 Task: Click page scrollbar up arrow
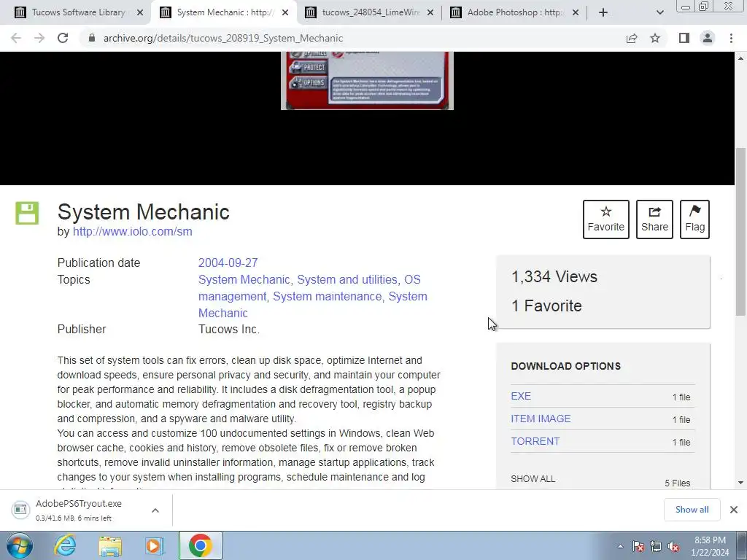click(741, 58)
